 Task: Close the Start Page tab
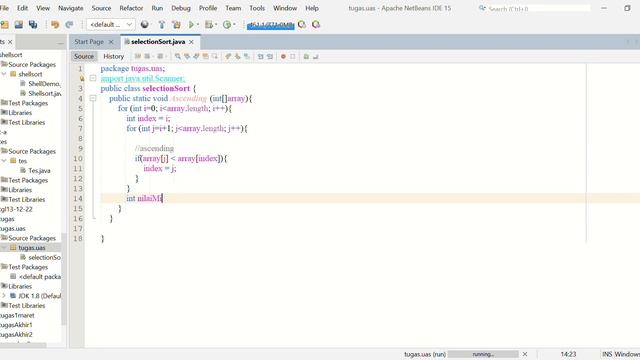coord(111,42)
